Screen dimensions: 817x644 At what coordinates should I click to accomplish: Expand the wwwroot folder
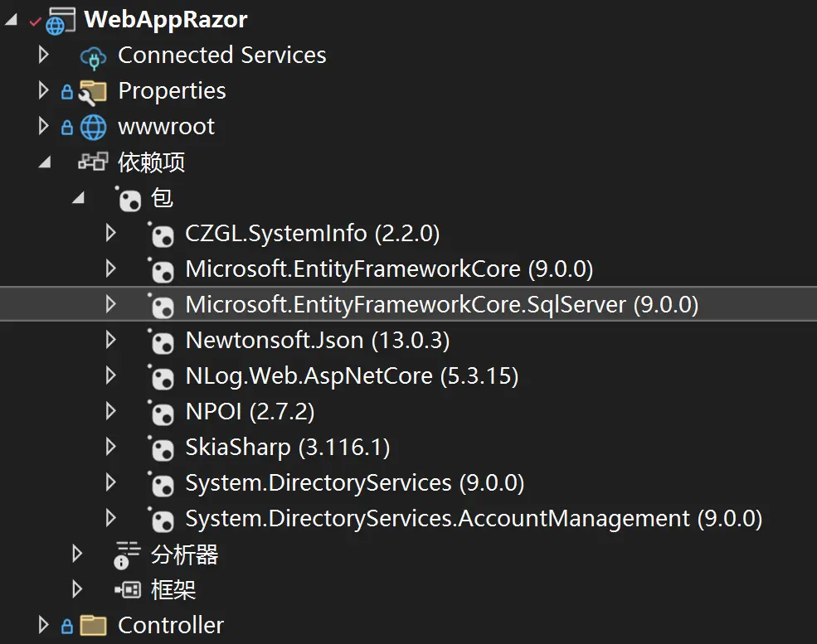point(44,126)
